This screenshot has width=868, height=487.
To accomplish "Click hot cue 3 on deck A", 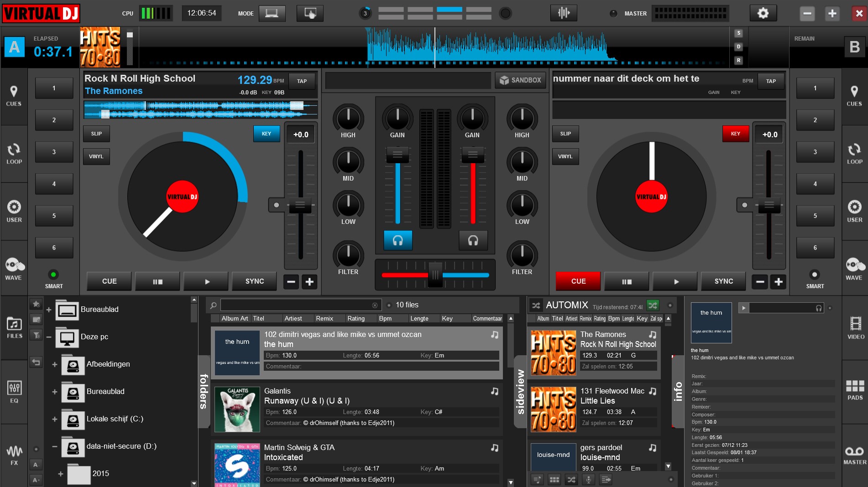I will [x=54, y=152].
